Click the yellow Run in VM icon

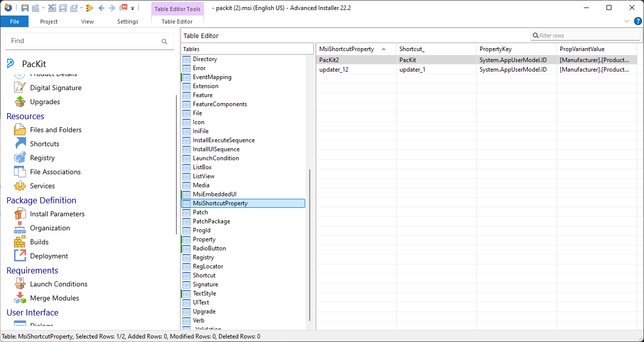click(x=90, y=8)
